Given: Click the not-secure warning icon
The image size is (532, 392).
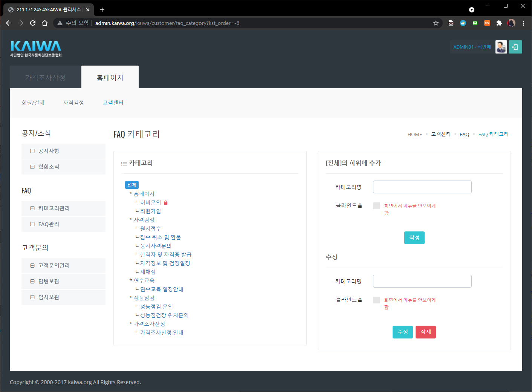Looking at the screenshot, I should click(60, 23).
